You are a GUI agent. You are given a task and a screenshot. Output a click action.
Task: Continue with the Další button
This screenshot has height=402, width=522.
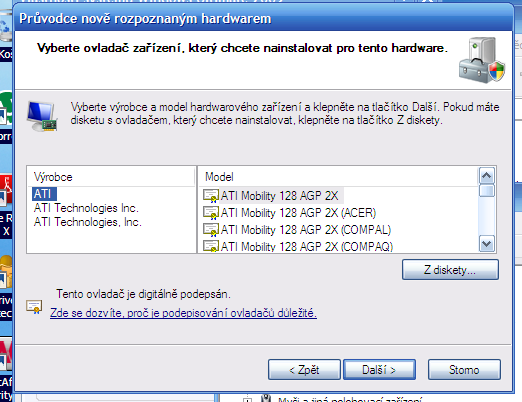(x=379, y=370)
